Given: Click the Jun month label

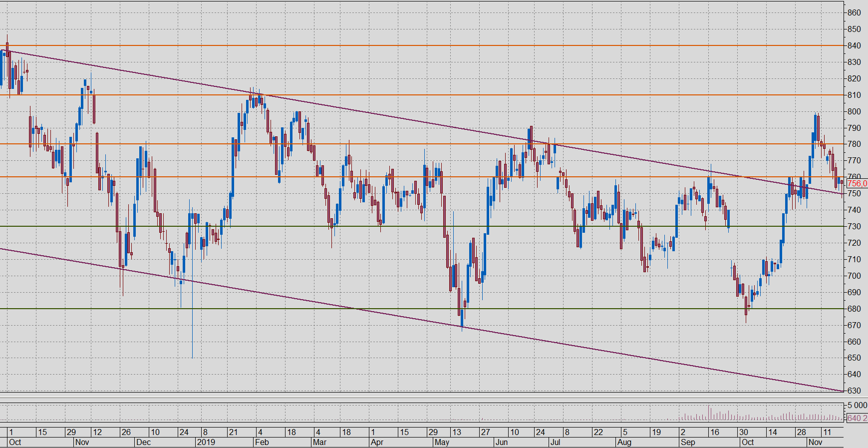Looking at the screenshot, I should click(x=502, y=442).
